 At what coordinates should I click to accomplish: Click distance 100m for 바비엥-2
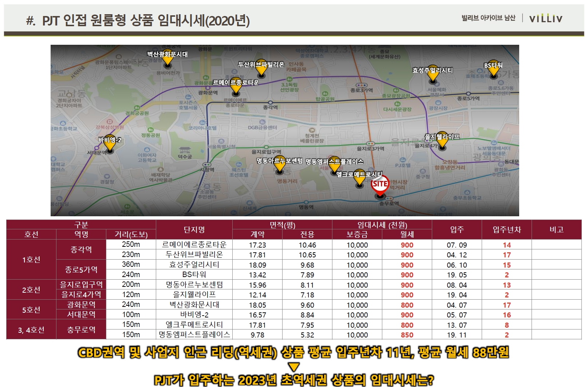pos(131,315)
